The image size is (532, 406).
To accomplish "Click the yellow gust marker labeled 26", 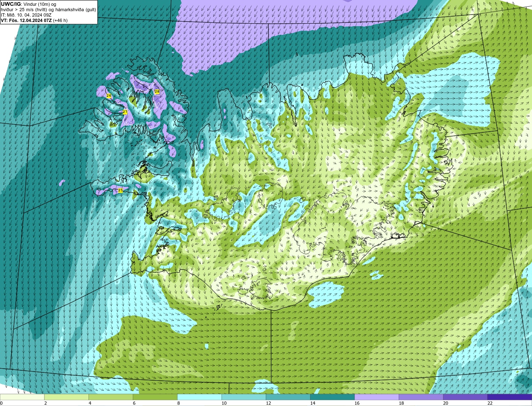I will [109, 96].
